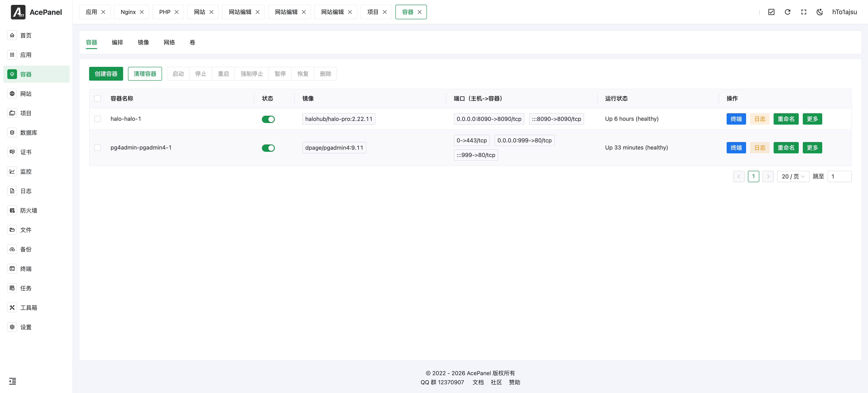
Task: Open the Database sidebar item
Action: pos(29,132)
